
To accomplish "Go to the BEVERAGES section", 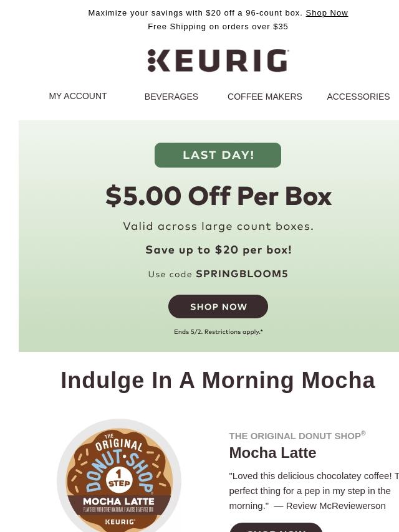I will (x=171, y=97).
